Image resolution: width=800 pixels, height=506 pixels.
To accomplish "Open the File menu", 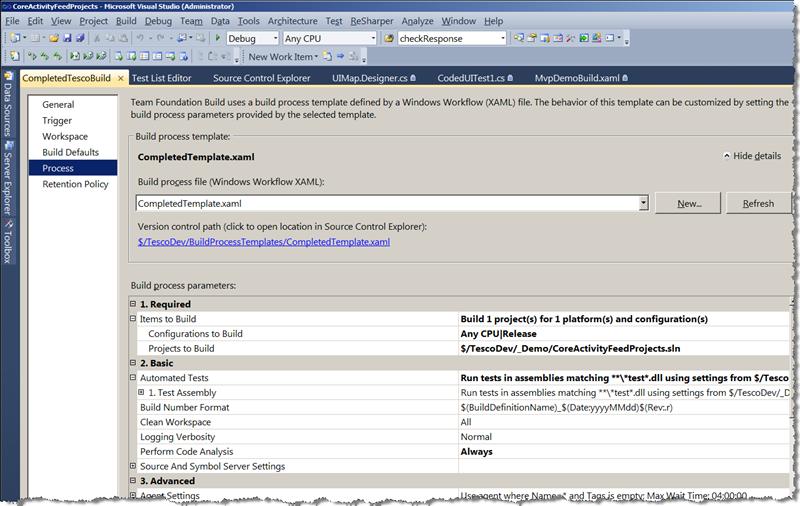I will coord(12,21).
